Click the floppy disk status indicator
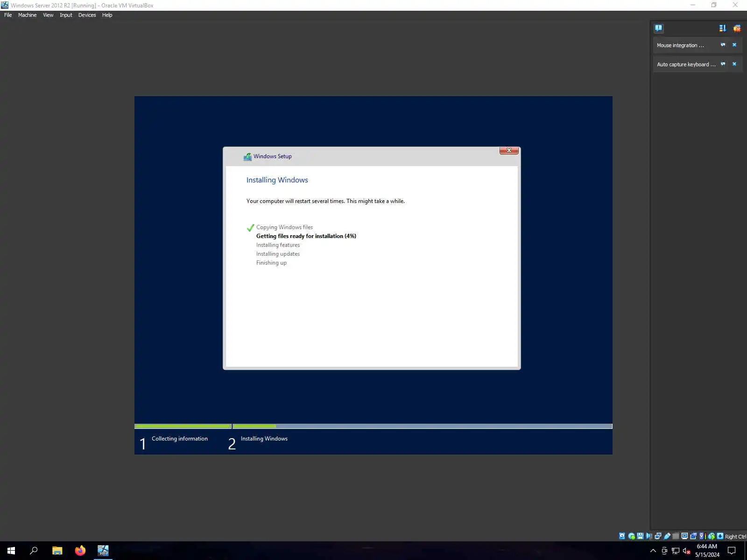Screen dimensions: 747x560 coord(640,536)
